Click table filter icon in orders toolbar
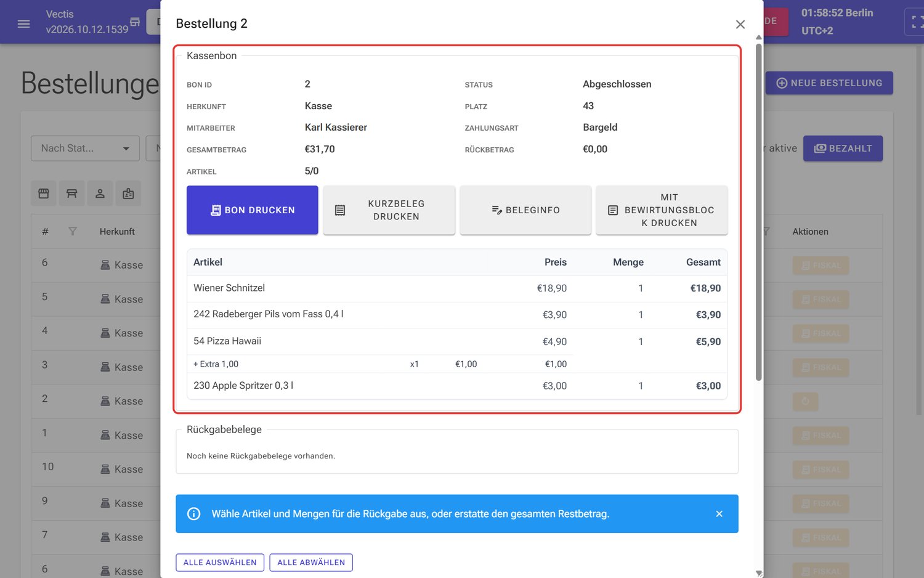Screen dimensions: 924x578 coord(72,193)
